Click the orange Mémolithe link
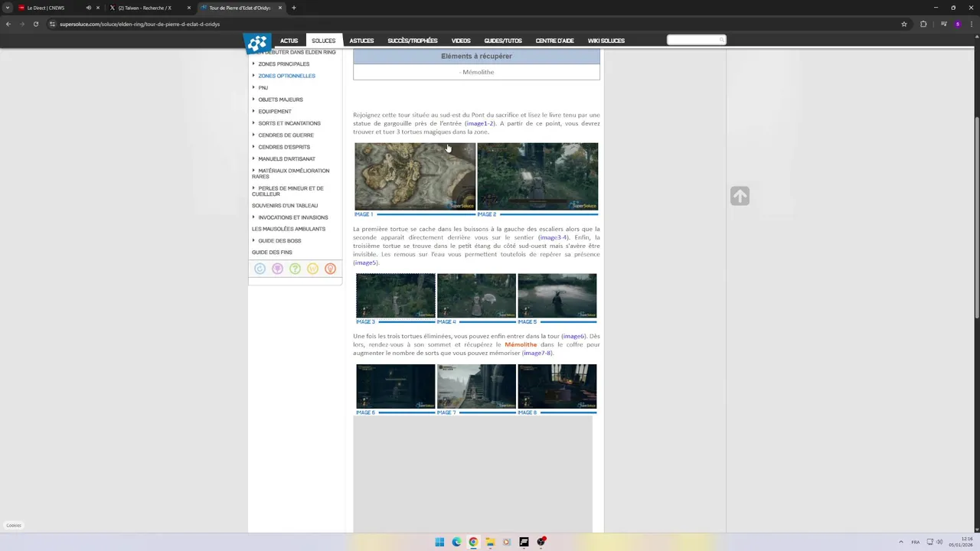Screen dimensions: 980x551 click(x=521, y=344)
